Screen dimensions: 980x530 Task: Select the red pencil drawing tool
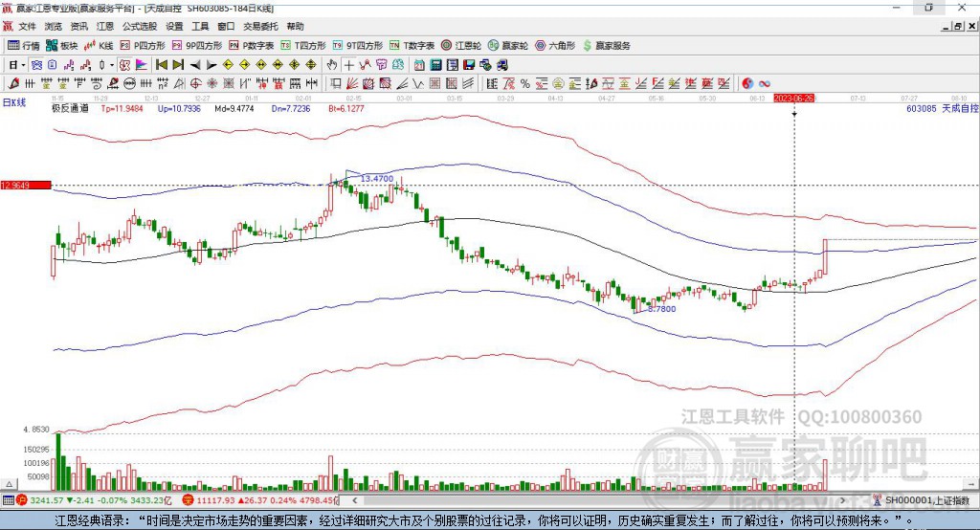point(13,84)
